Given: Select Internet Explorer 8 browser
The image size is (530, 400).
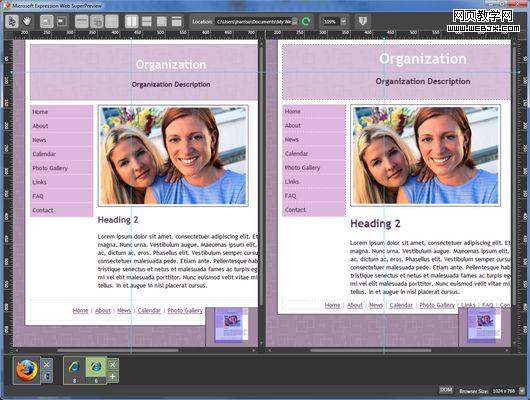Looking at the screenshot, I should pyautogui.click(x=74, y=371).
